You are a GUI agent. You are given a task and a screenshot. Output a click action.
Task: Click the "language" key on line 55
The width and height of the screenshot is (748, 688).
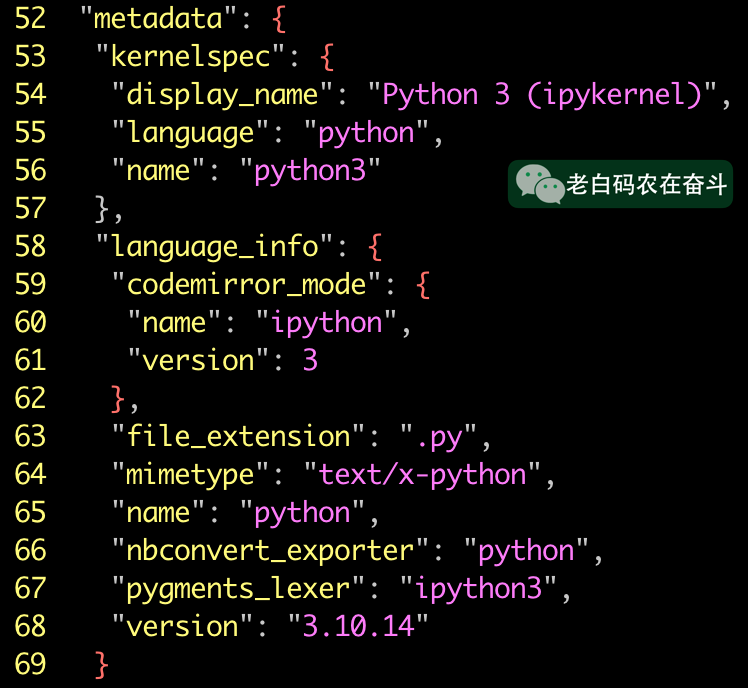190,133
